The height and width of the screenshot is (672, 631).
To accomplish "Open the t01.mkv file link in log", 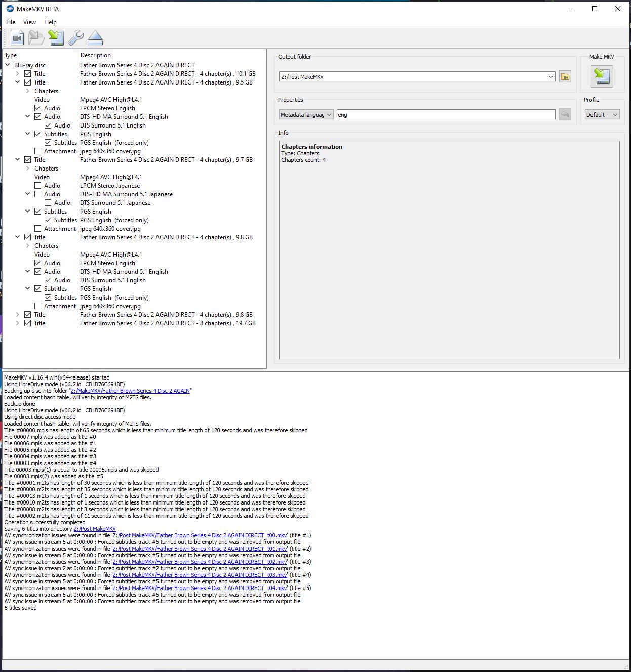I will [200, 549].
